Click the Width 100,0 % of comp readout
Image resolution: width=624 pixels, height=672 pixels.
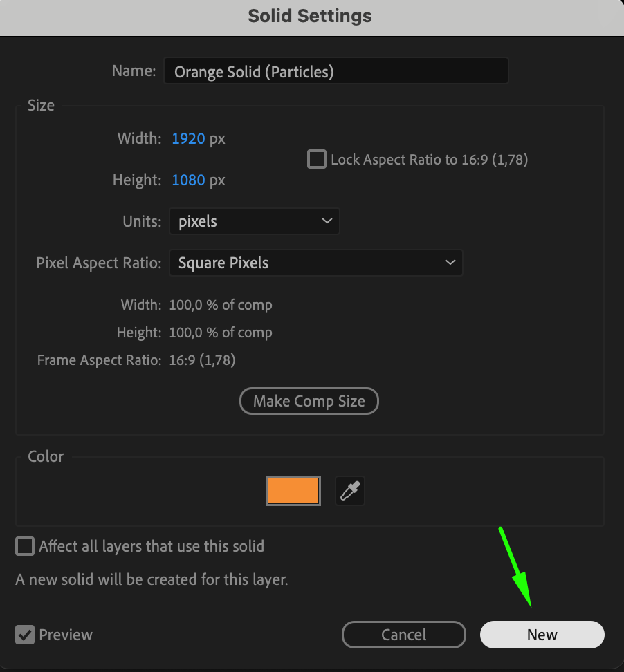(x=220, y=305)
